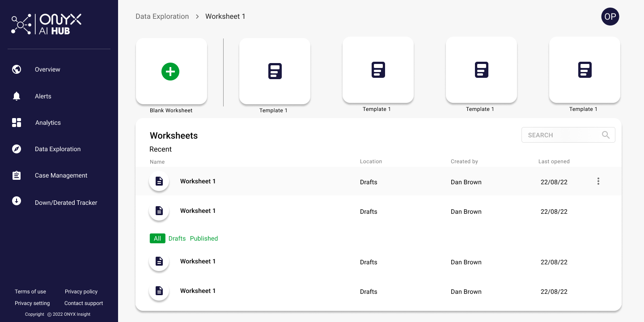Create a Blank Worksheet with the green plus
The width and height of the screenshot is (644, 322).
[170, 72]
